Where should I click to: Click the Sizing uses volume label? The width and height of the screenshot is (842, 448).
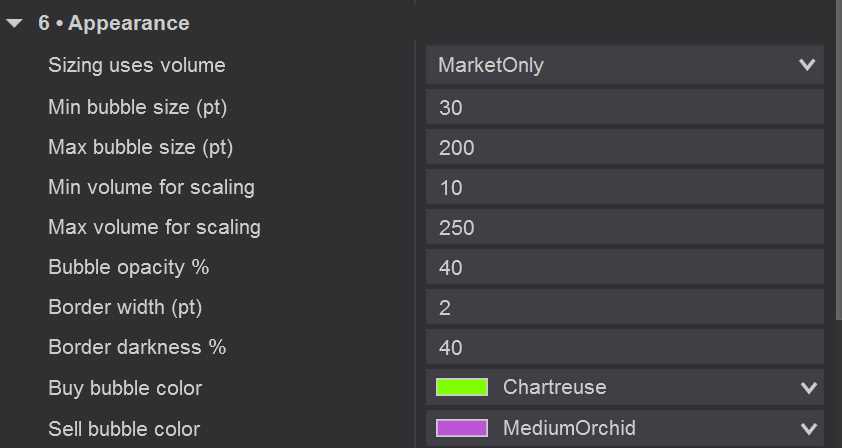(x=137, y=66)
